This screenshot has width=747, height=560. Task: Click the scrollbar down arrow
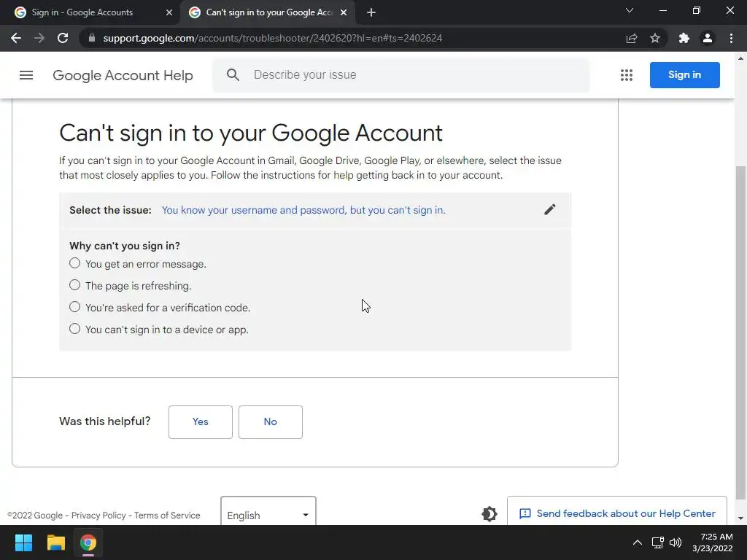740,518
